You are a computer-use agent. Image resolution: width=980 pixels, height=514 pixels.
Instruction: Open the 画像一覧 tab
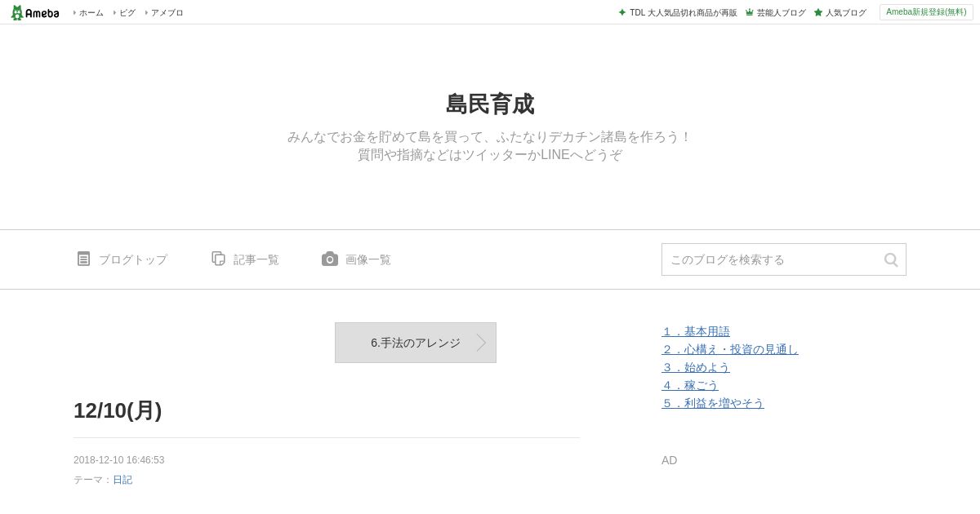click(x=368, y=259)
